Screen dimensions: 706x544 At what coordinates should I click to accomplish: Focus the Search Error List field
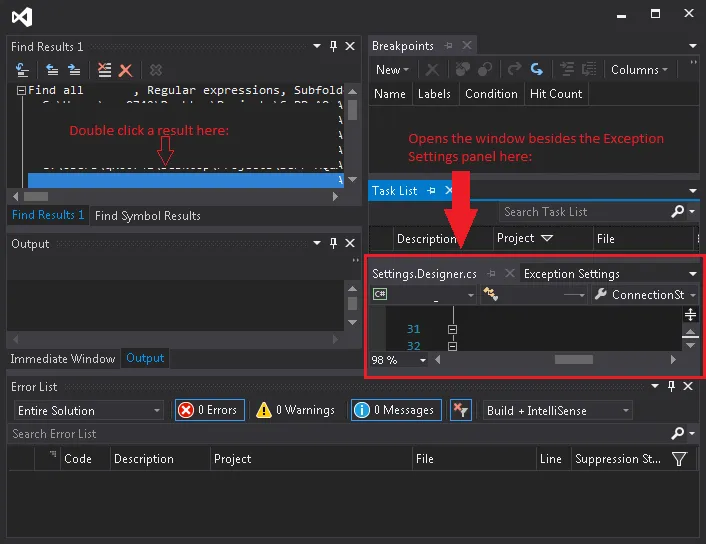(x=338, y=434)
